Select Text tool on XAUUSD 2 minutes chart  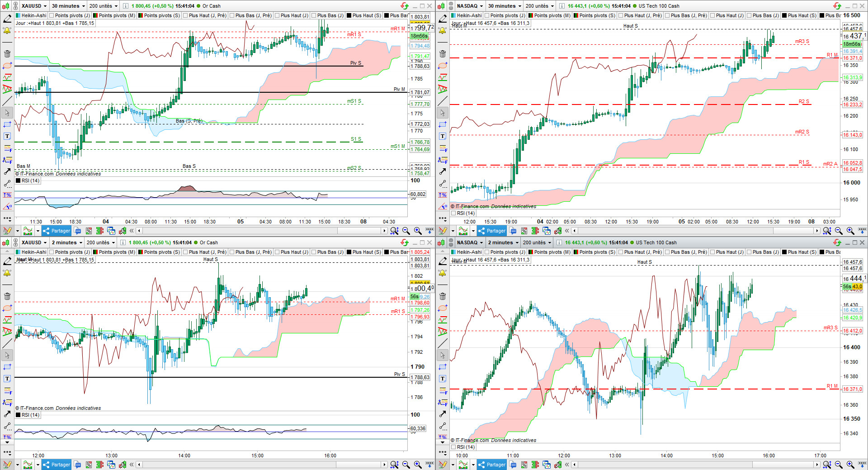tap(7, 379)
